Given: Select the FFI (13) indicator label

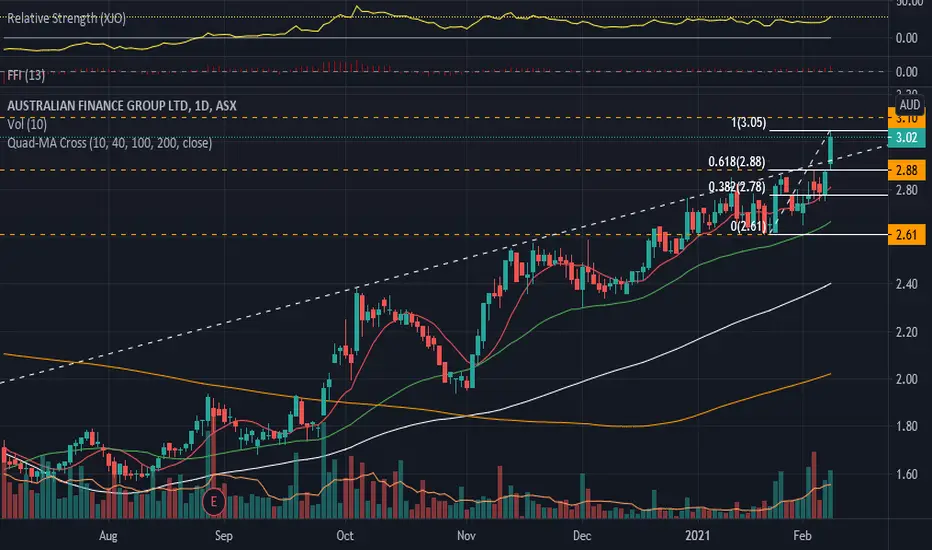Looking at the screenshot, I should [x=26, y=75].
